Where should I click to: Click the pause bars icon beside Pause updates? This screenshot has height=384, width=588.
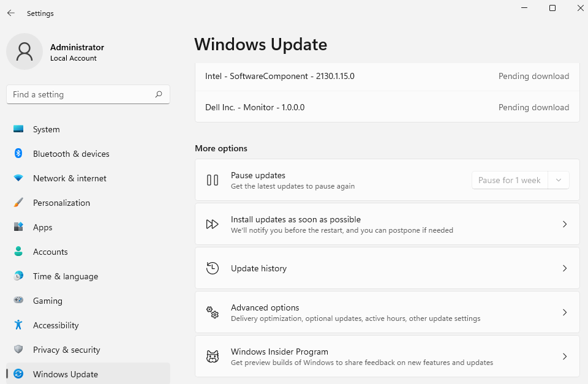(213, 180)
